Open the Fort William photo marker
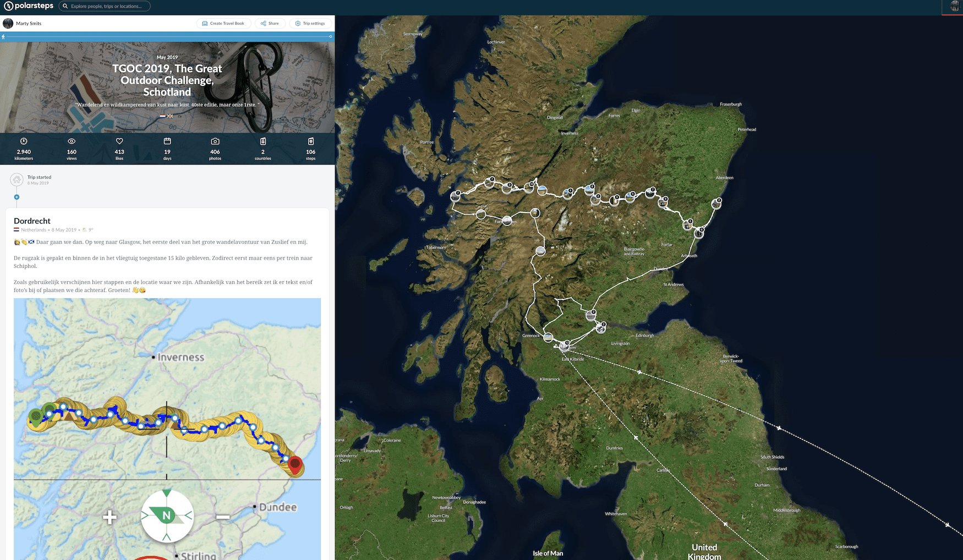The height and width of the screenshot is (560, 963). [507, 220]
